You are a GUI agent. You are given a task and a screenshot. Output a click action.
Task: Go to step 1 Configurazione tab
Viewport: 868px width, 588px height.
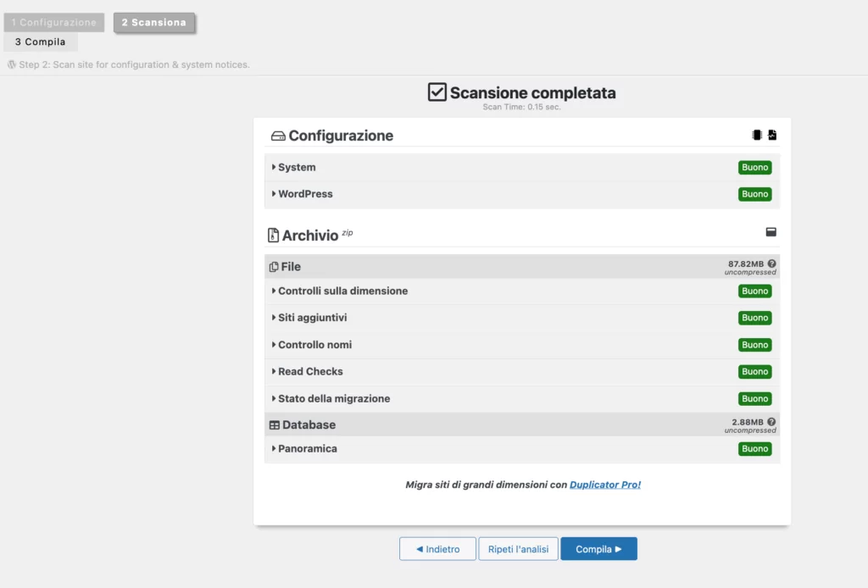54,23
